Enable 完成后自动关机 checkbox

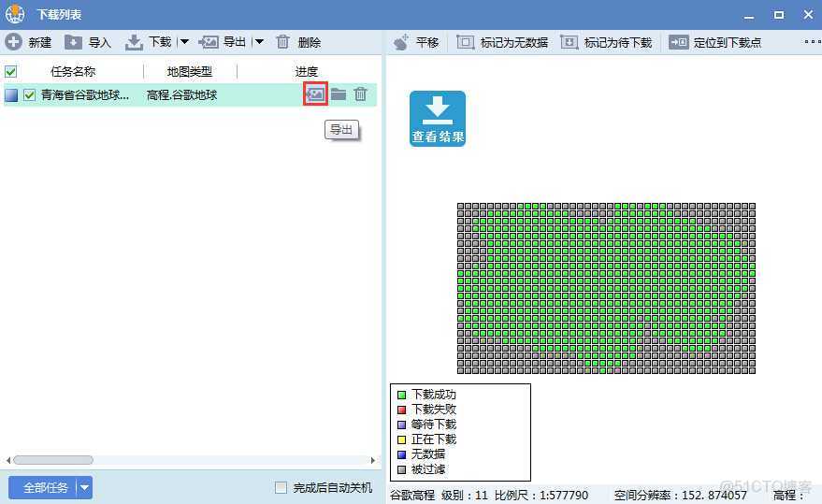tap(281, 488)
